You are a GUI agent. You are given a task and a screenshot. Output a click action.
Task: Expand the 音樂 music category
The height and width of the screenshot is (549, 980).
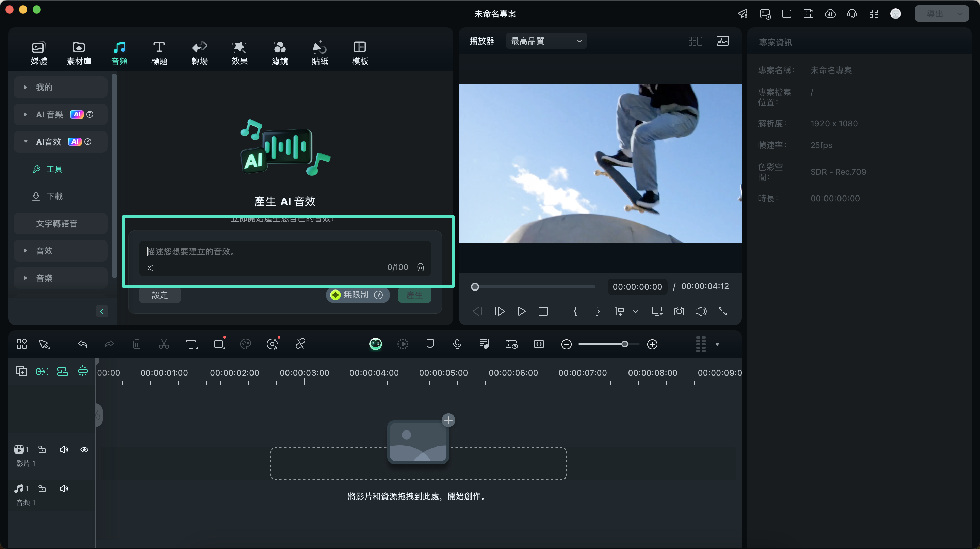click(x=61, y=278)
